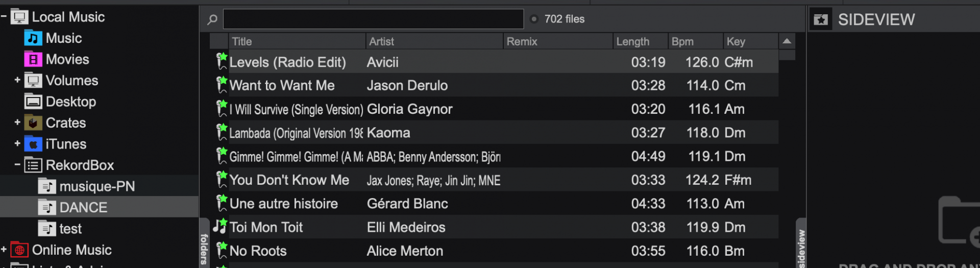Viewport: 980px width, 268px height.
Task: Click inside the track search field
Action: pyautogui.click(x=373, y=19)
